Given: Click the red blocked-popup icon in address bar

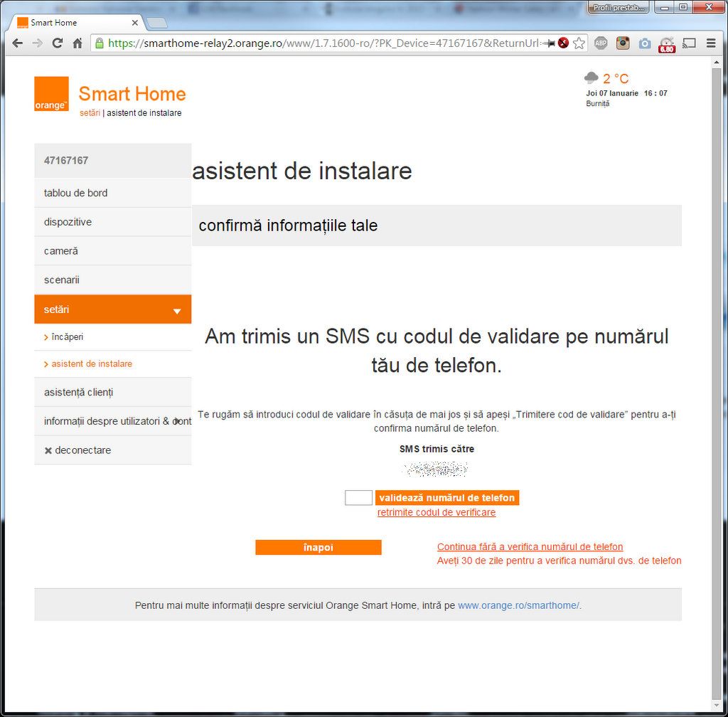Looking at the screenshot, I should coord(563,43).
